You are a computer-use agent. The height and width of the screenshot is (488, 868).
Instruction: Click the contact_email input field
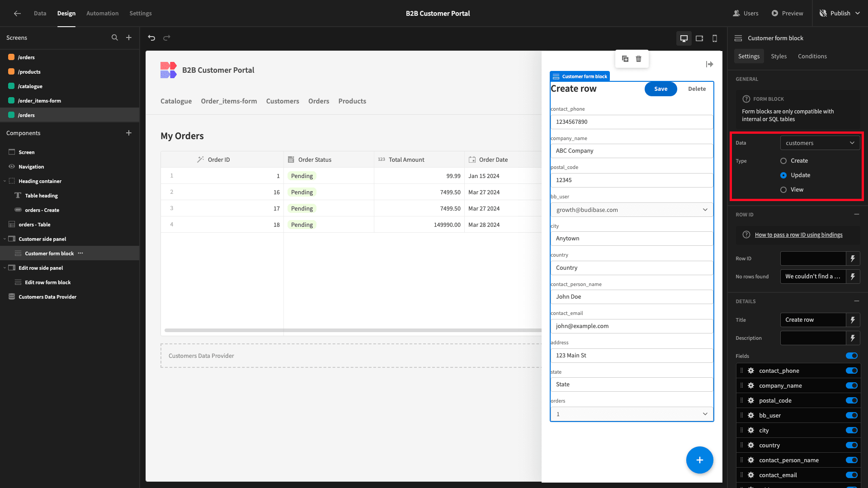click(631, 325)
